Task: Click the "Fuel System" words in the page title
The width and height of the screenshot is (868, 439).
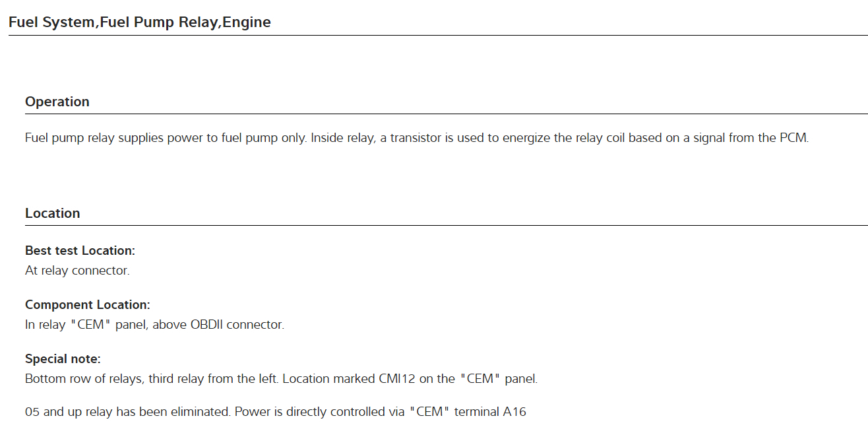Action: point(51,22)
